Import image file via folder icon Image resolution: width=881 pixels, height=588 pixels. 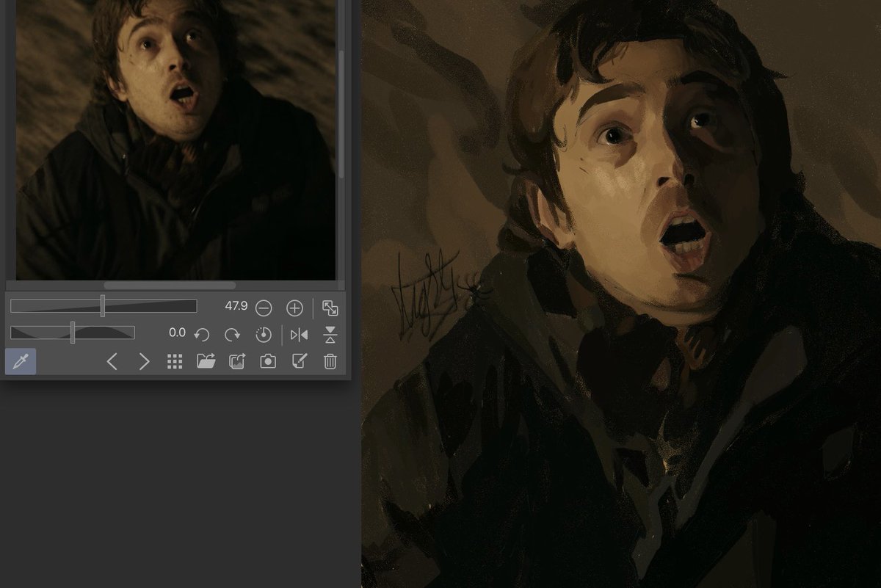206,361
